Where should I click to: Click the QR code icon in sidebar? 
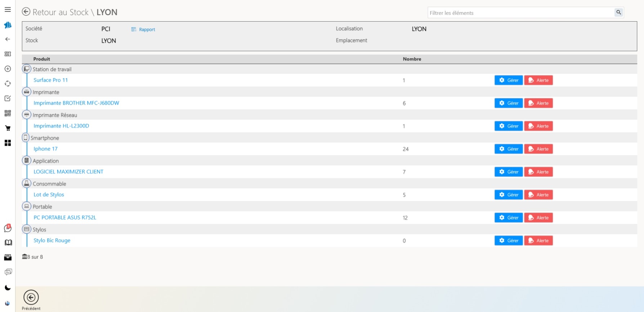point(8,113)
